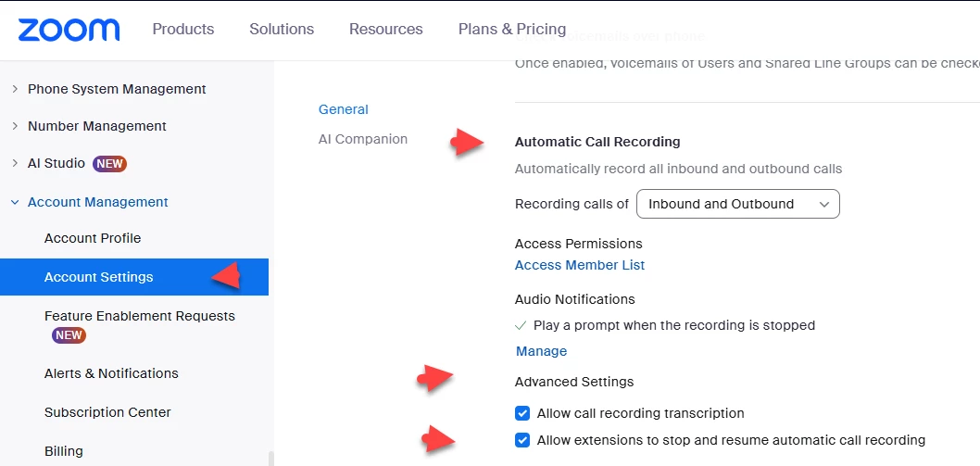This screenshot has height=466, width=980.
Task: Open AI Studio section
Action: [57, 163]
